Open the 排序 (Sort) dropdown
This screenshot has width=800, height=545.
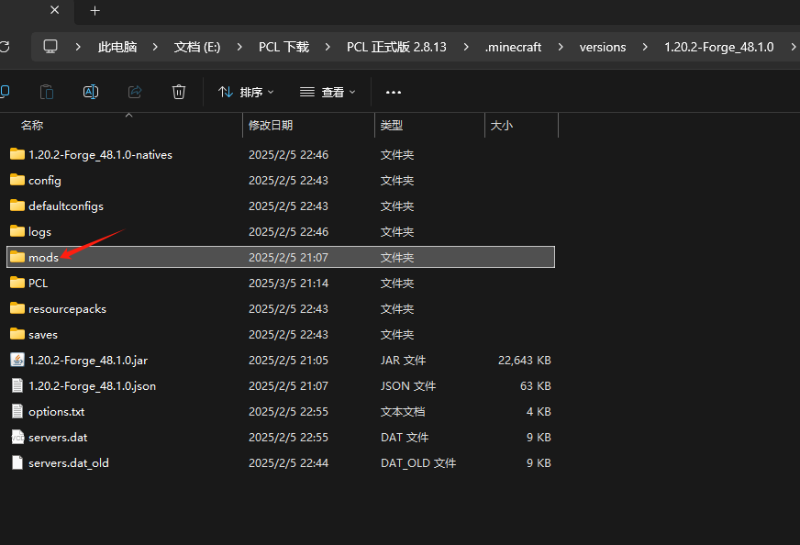tap(246, 92)
